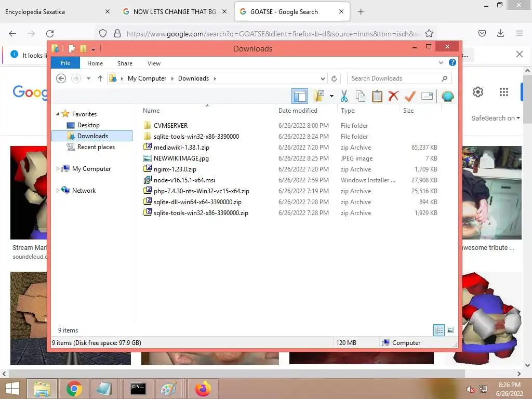Click the Classic Shell settings shell icon

pos(448,96)
